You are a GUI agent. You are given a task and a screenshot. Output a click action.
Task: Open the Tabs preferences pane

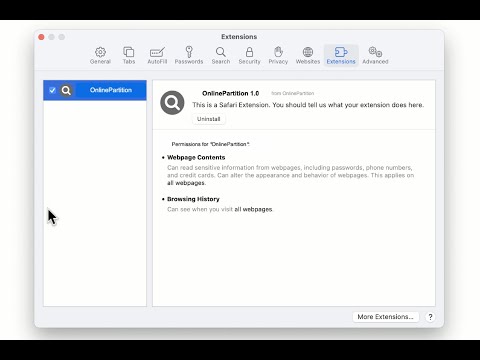pos(129,55)
